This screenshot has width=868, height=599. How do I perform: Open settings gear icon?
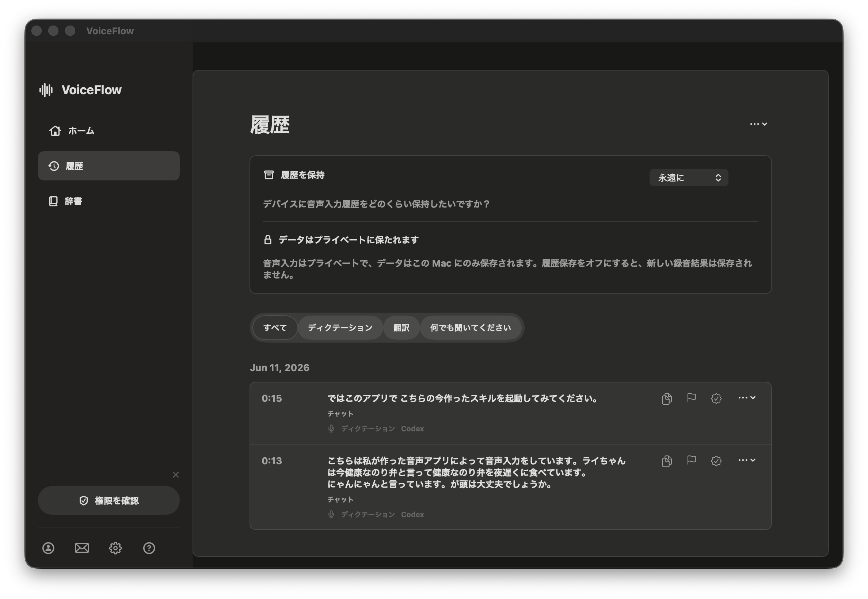tap(115, 548)
